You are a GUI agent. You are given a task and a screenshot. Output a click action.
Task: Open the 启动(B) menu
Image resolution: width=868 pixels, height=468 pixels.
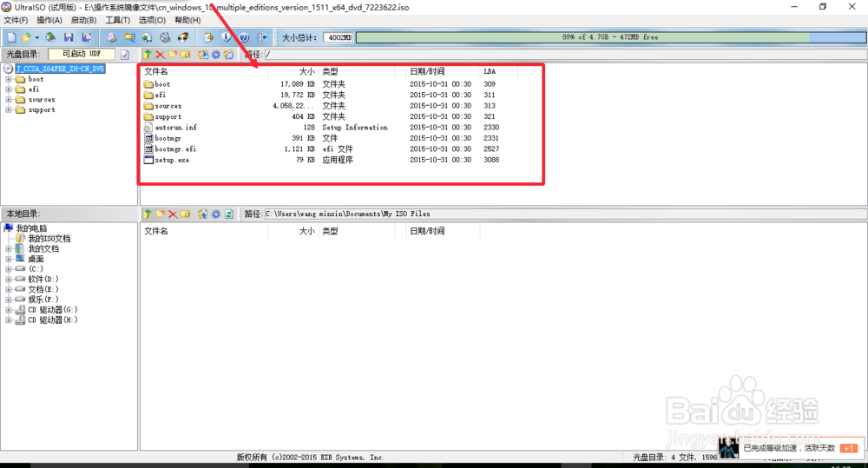[x=83, y=20]
